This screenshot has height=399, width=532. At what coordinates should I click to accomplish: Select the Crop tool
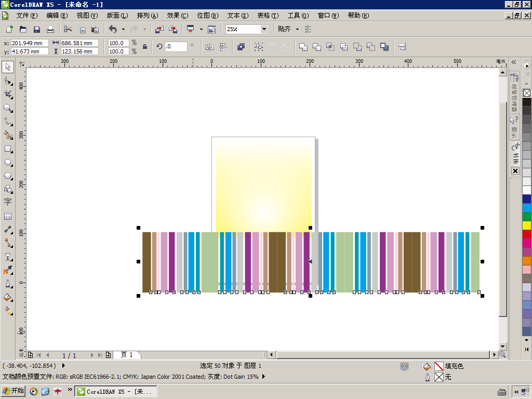tap(8, 95)
